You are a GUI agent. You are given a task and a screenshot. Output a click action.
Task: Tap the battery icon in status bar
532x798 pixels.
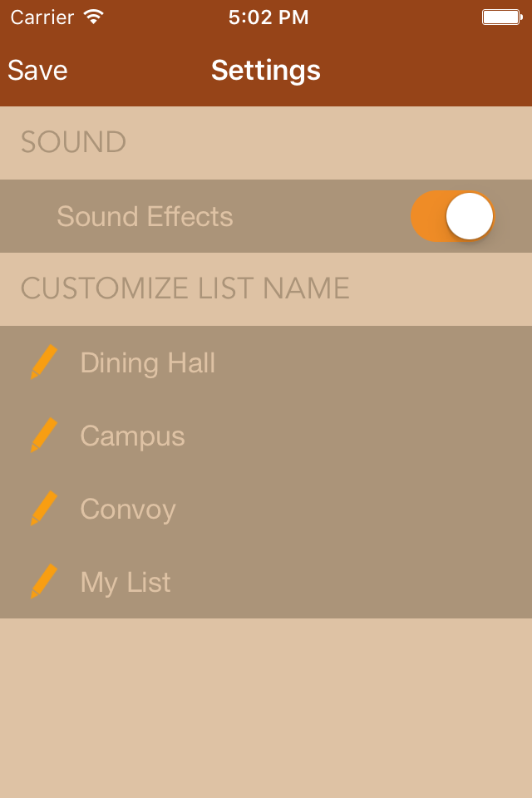(502, 17)
